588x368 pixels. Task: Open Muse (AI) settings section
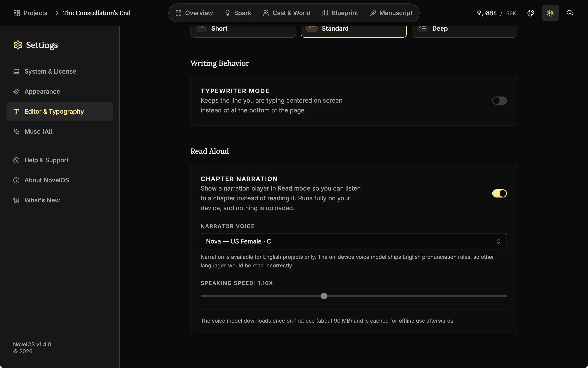tap(60, 132)
